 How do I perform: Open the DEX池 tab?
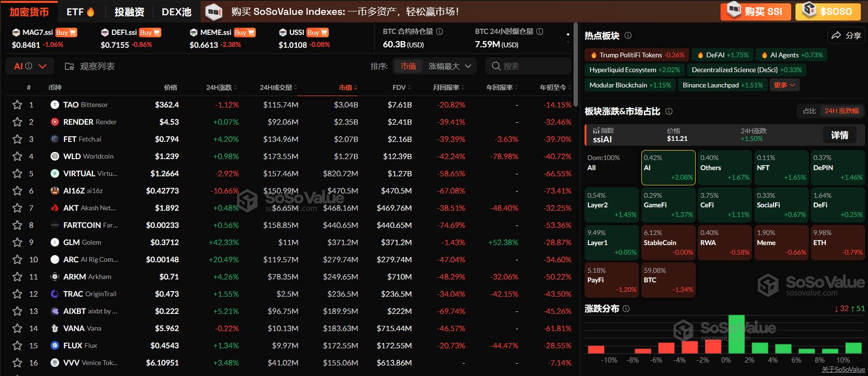[x=177, y=11]
